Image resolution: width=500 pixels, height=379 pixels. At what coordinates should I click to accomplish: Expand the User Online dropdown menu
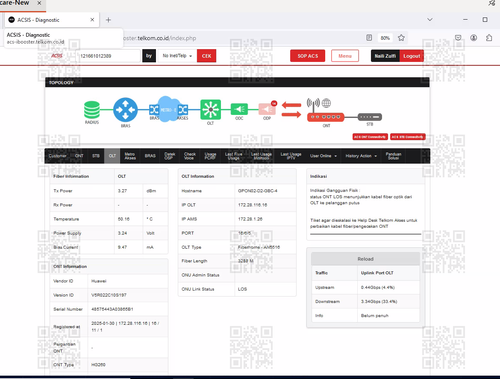[323, 156]
